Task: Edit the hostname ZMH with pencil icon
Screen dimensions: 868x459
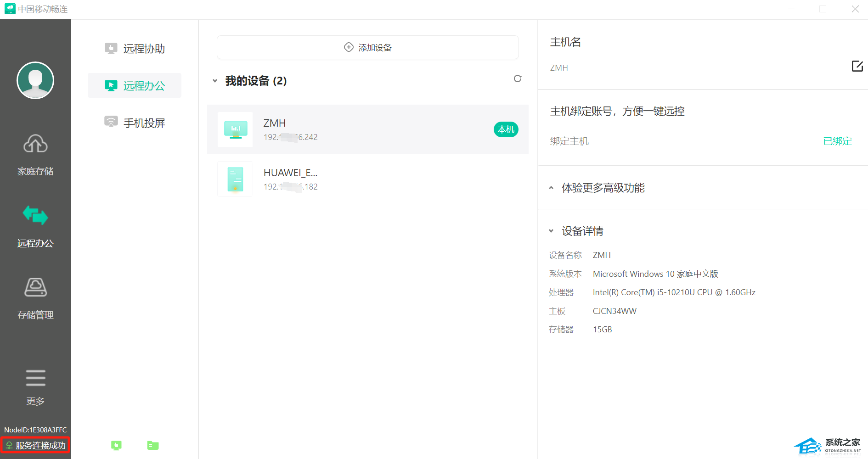Action: pos(857,66)
